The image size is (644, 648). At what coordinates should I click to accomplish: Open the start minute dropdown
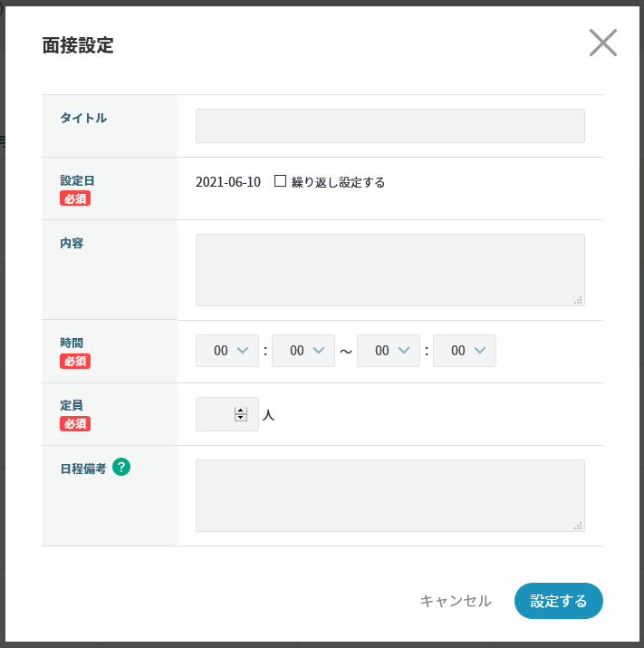tap(303, 351)
